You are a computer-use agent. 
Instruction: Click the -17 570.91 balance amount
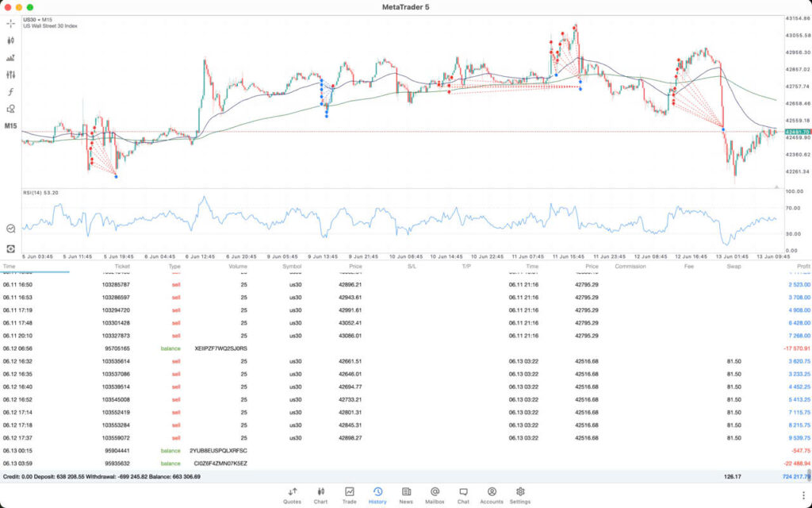797,348
